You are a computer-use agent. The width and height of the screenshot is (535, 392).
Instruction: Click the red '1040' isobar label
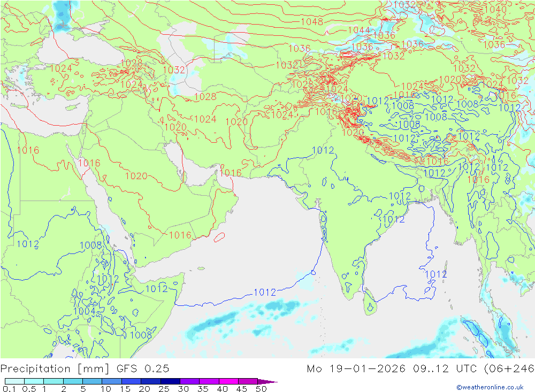pos(495,9)
